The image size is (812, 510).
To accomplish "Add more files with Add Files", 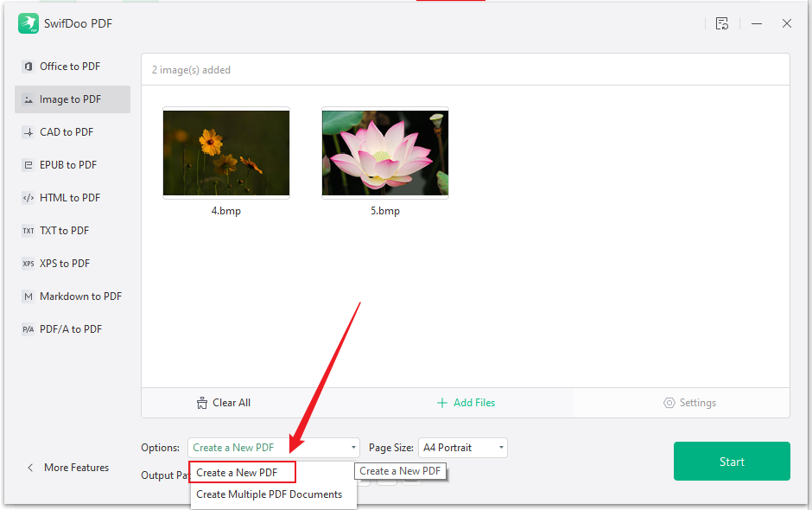I will pyautogui.click(x=466, y=402).
